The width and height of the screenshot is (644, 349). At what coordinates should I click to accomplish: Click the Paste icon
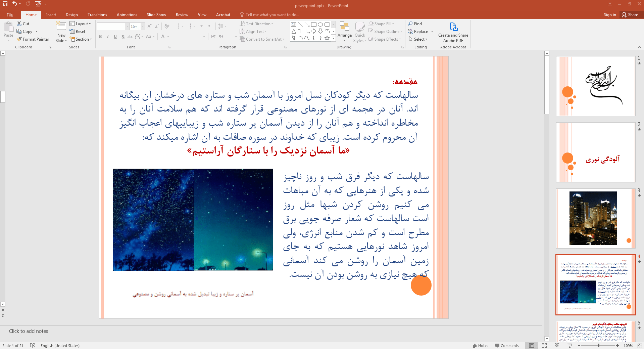point(8,27)
